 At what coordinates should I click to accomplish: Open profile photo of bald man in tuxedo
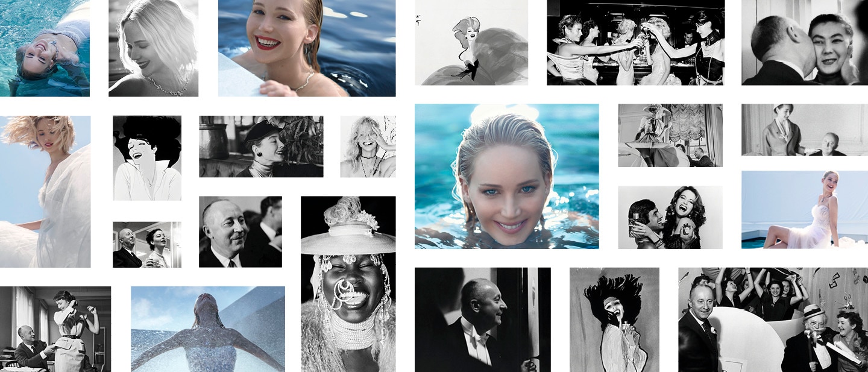pyautogui.click(x=483, y=320)
